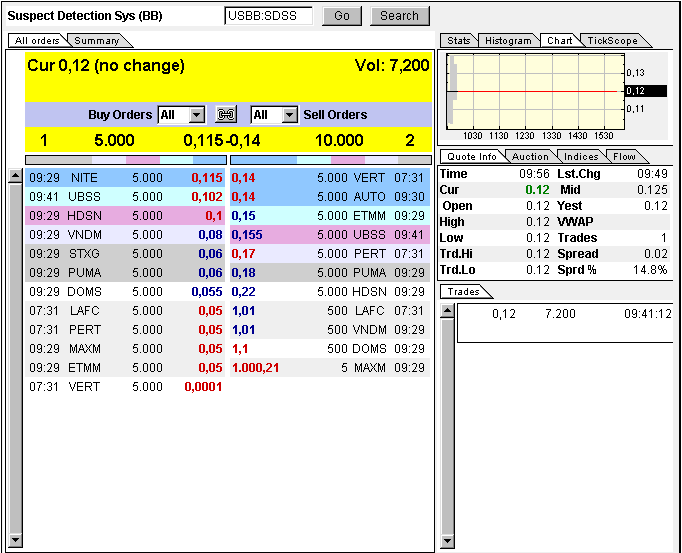Open the Histogram tab
Image resolution: width=682 pixels, height=553 pixels.
(508, 41)
